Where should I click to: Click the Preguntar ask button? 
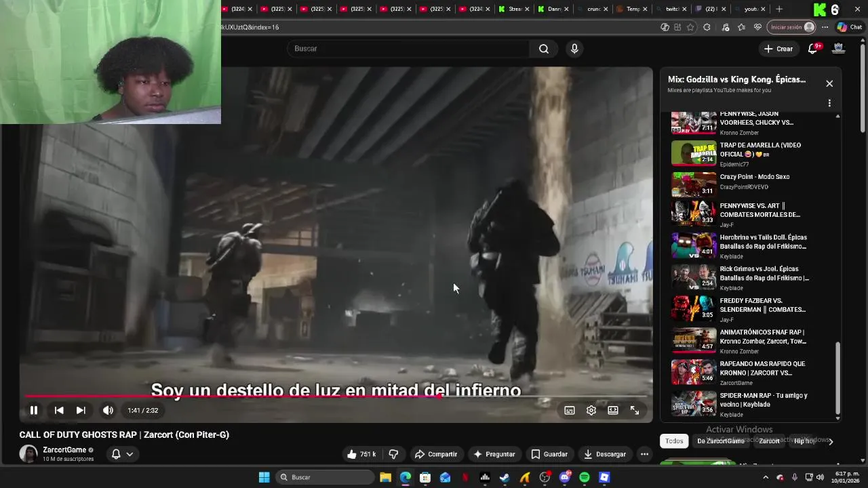pos(494,454)
